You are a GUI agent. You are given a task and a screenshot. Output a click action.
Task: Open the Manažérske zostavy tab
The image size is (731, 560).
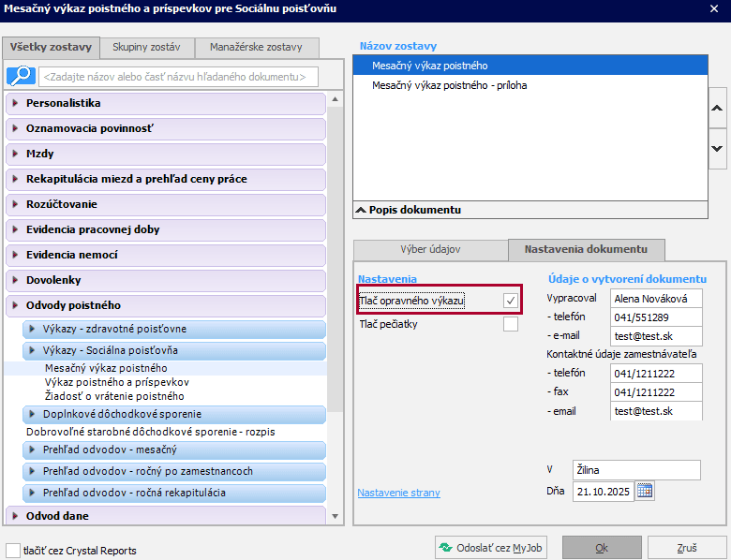tap(256, 47)
